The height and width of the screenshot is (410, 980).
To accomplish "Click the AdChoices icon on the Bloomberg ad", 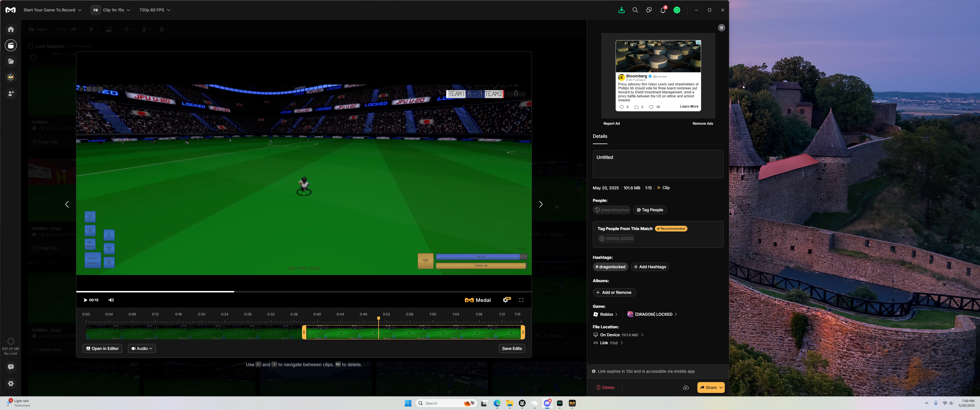I will [x=699, y=42].
